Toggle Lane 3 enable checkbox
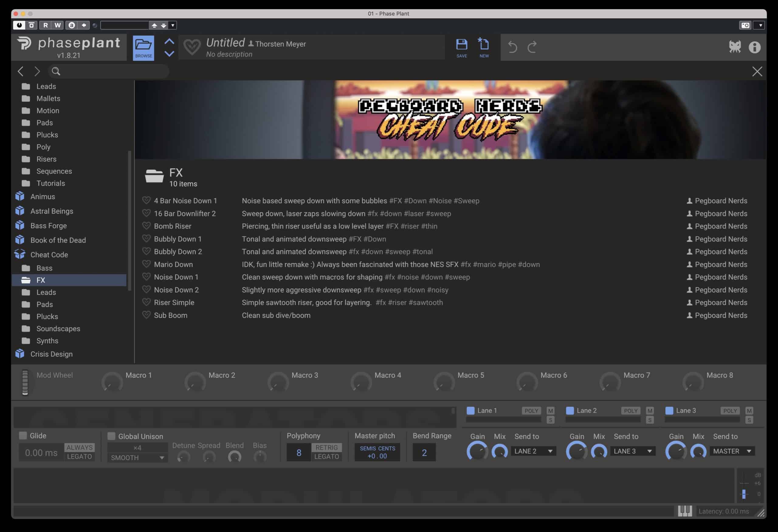The width and height of the screenshot is (778, 532). click(x=669, y=410)
